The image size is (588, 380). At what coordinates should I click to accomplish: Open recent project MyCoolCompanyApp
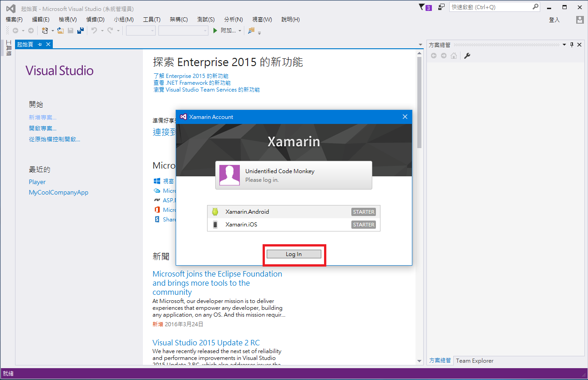(x=59, y=192)
